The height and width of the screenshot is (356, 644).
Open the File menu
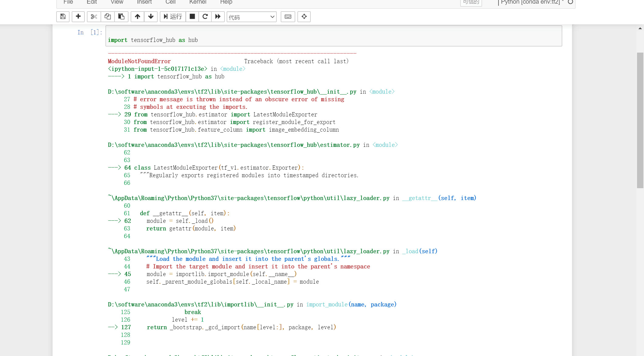(68, 2)
